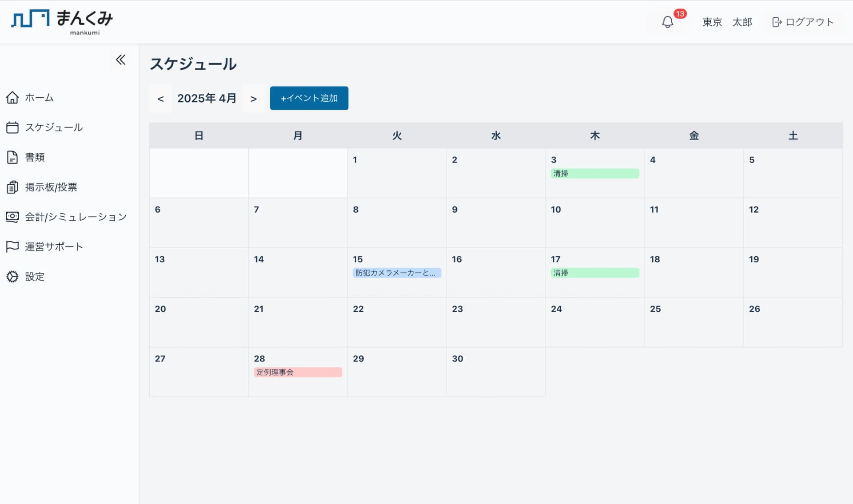Click user name 東京 太郎

pyautogui.click(x=727, y=22)
